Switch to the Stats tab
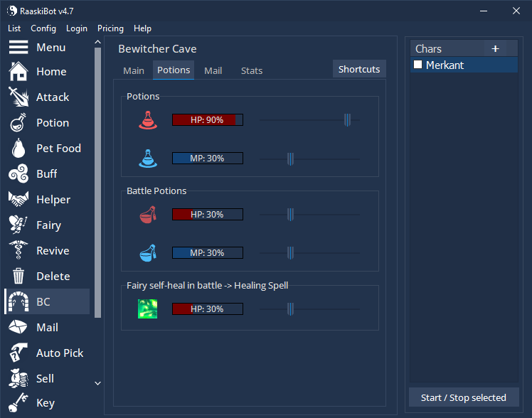This screenshot has width=532, height=418. coord(252,70)
